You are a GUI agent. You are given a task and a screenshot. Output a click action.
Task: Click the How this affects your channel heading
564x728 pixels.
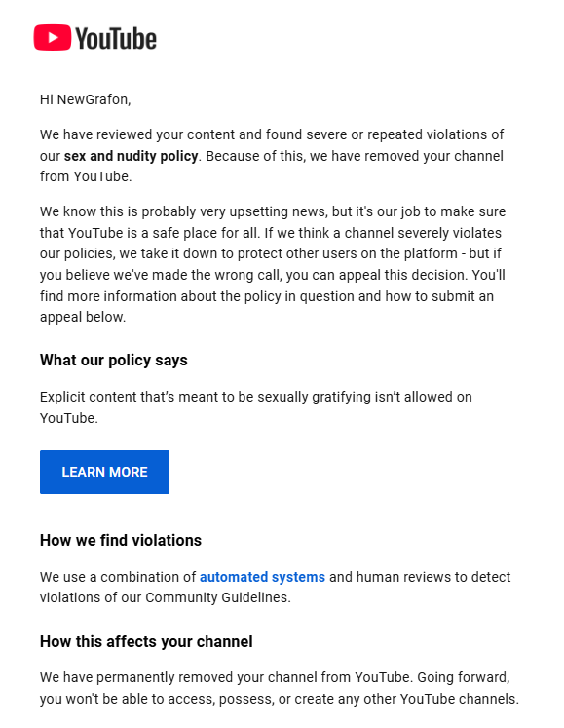pyautogui.click(x=146, y=641)
